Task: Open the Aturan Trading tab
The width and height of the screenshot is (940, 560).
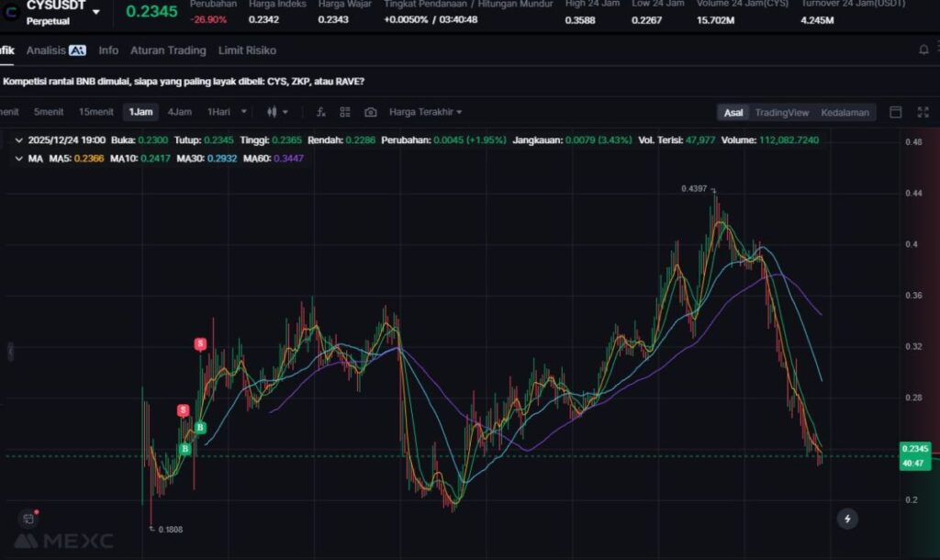Action: [x=168, y=50]
